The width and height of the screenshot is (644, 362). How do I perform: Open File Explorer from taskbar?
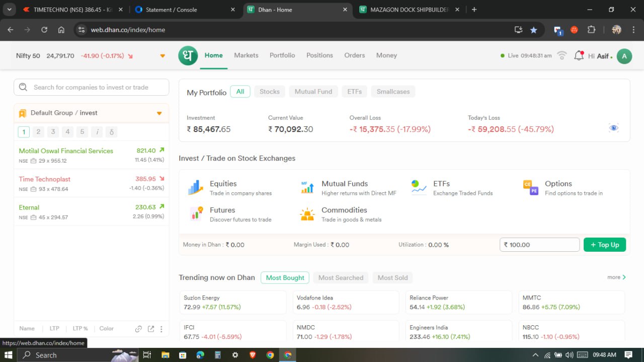click(x=165, y=355)
